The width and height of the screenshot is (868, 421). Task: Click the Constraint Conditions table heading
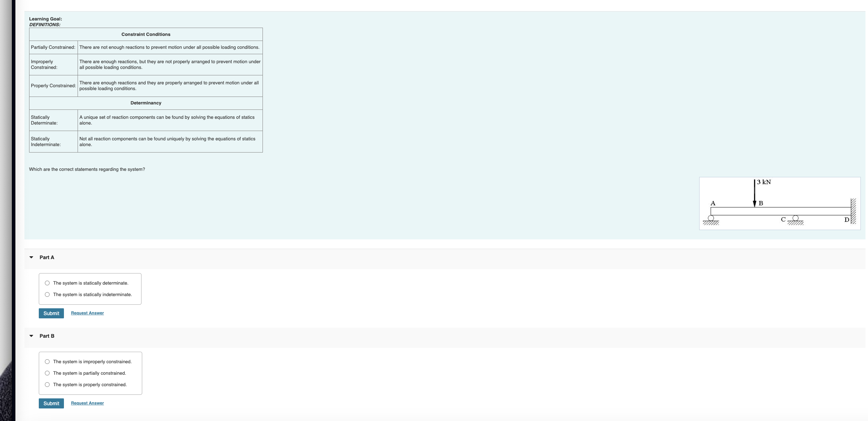[x=146, y=34]
